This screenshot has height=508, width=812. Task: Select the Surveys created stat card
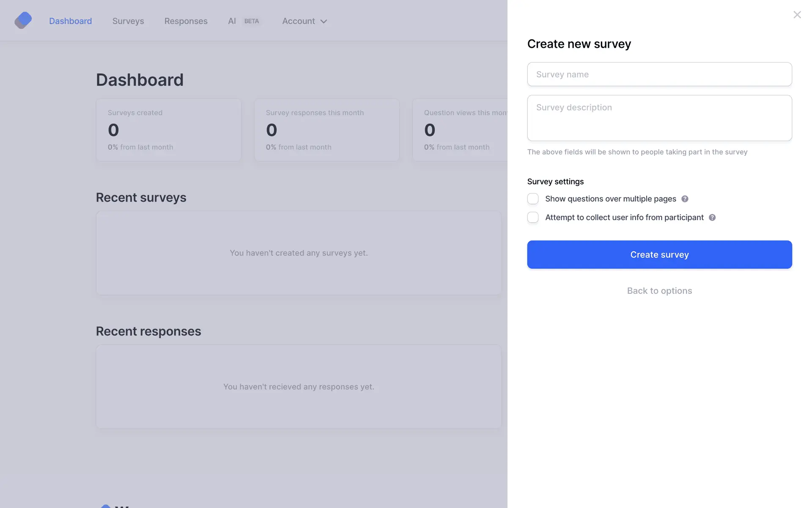click(168, 130)
